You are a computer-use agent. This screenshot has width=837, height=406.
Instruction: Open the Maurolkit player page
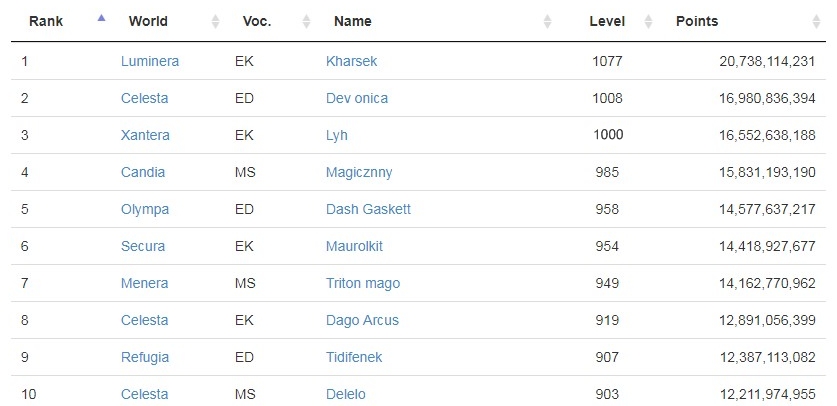(x=354, y=246)
